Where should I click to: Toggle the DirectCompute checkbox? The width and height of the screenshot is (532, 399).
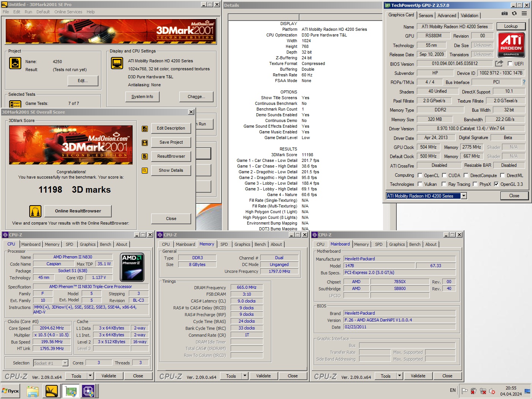click(x=466, y=176)
